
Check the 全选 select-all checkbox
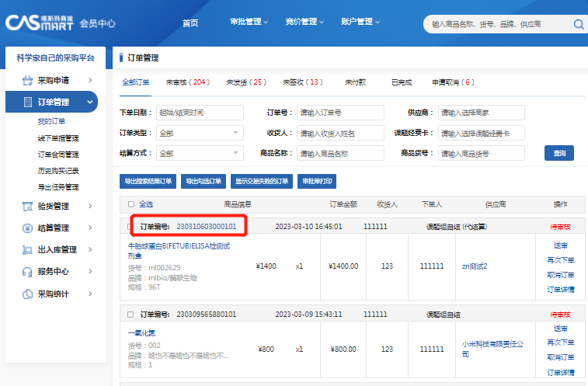(130, 204)
